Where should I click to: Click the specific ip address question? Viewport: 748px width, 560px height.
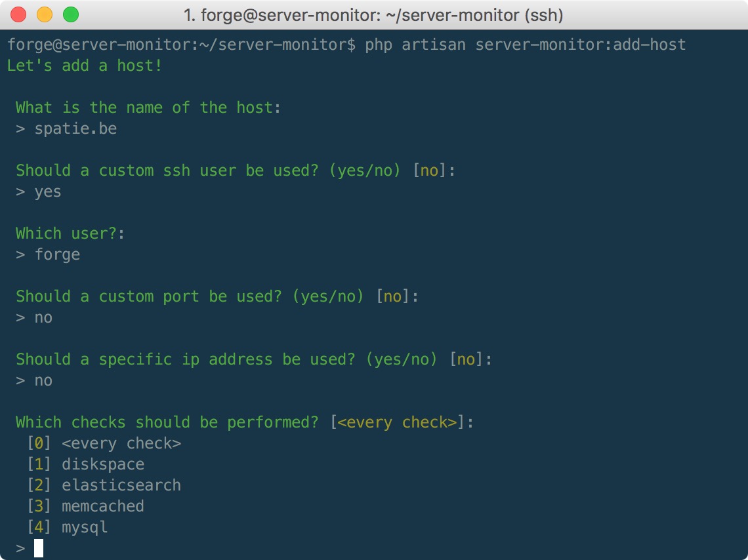coord(254,359)
